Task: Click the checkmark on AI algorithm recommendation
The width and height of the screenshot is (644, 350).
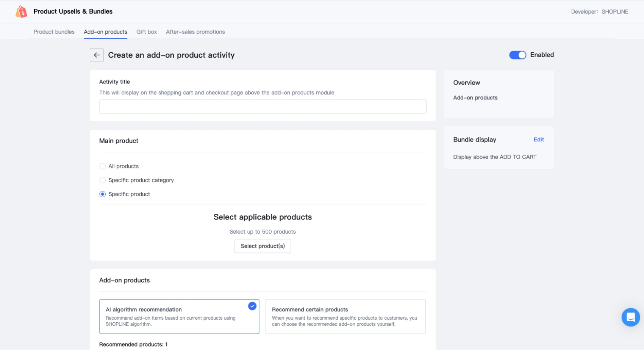Action: coord(252,306)
